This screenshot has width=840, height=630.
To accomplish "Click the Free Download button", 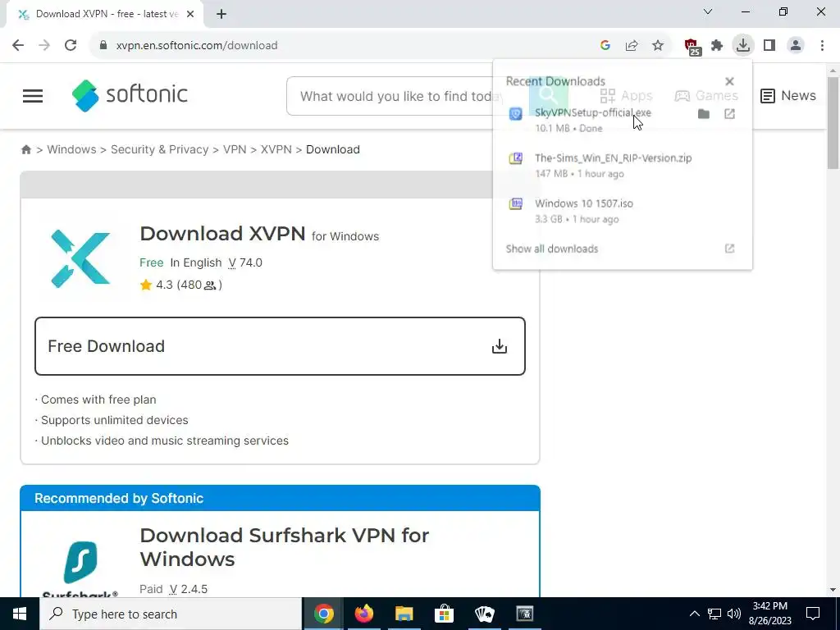I will (280, 346).
